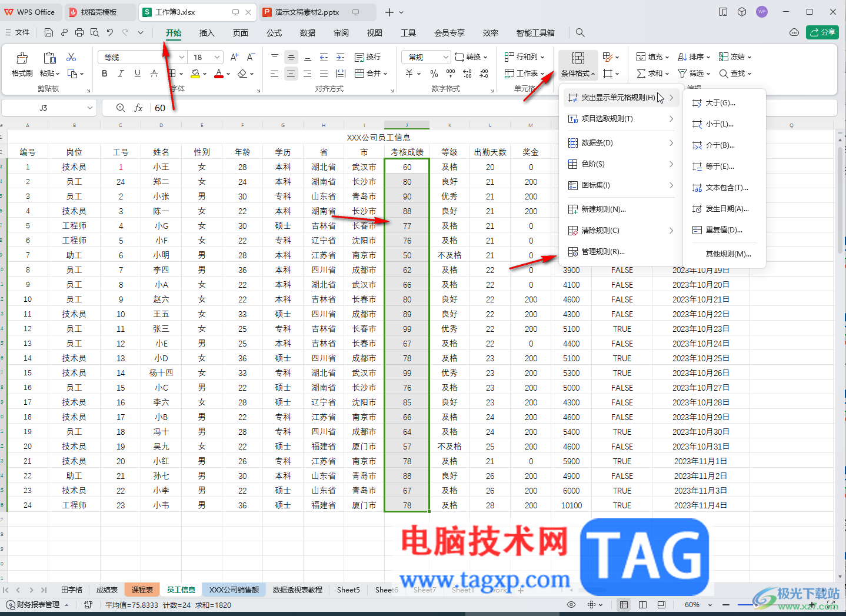Click the Percent style icon
This screenshot has width=846, height=616.
[x=434, y=74]
